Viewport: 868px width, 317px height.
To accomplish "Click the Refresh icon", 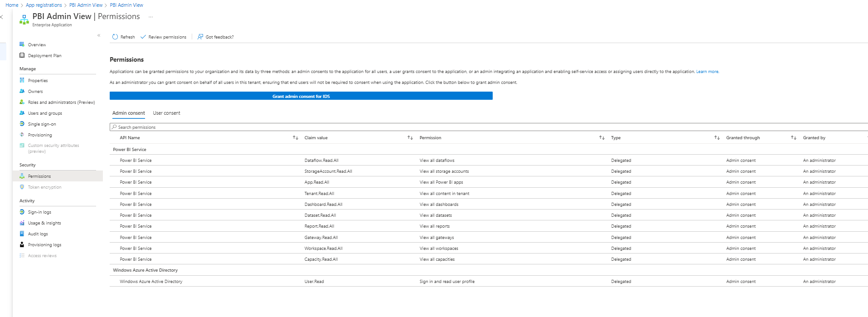I will coord(115,37).
